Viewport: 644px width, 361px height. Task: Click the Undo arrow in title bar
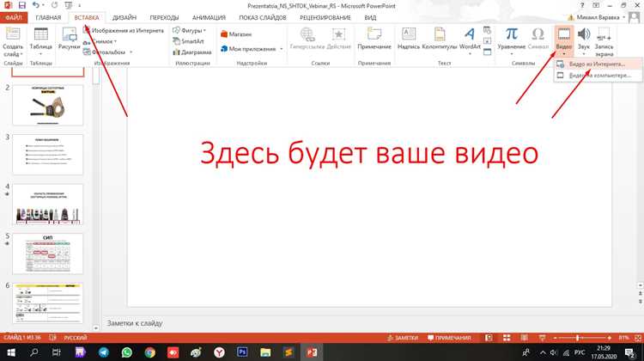[36, 5]
